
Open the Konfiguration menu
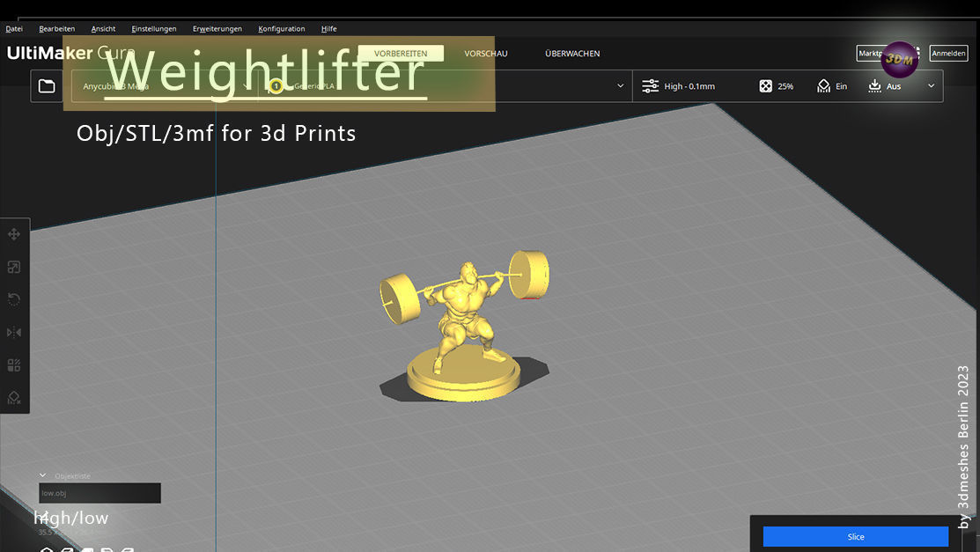[281, 29]
